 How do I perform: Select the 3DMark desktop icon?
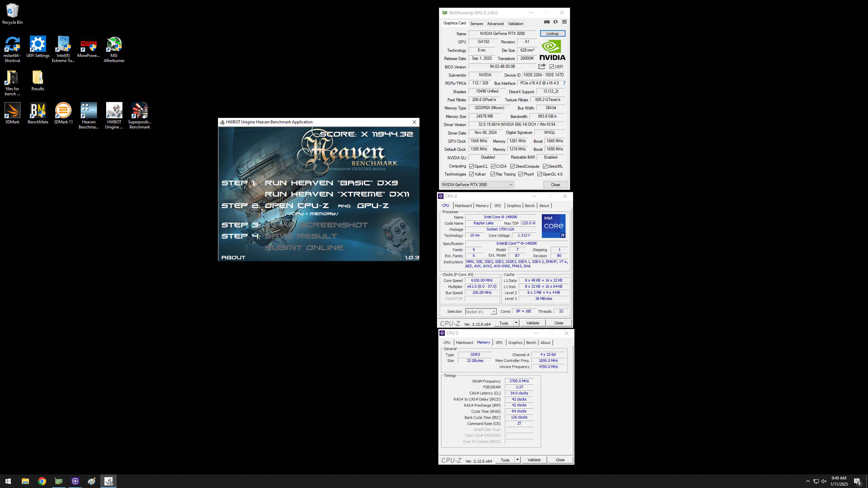pyautogui.click(x=12, y=113)
